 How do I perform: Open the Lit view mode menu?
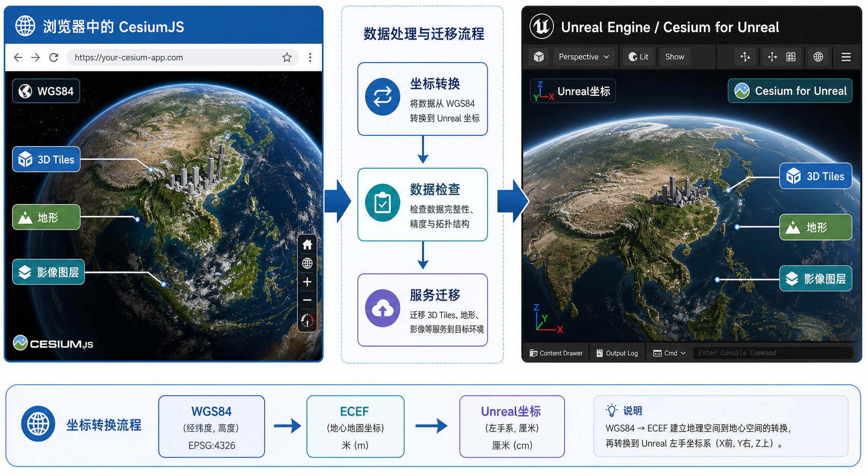[639, 57]
